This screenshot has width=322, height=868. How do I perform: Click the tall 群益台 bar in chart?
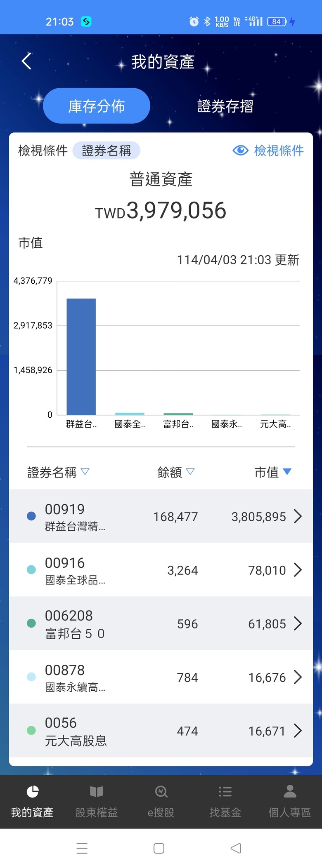click(x=81, y=357)
